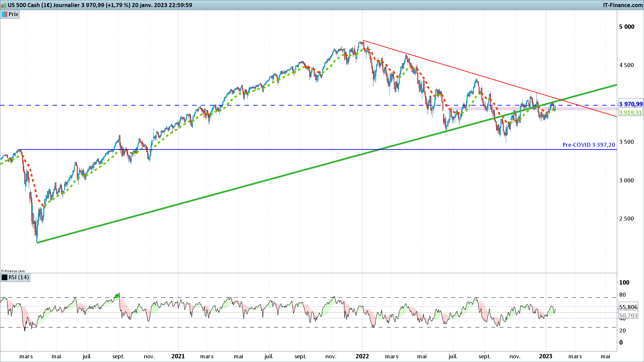Image resolution: width=644 pixels, height=362 pixels.
Task: Click the Prix indicator color icon
Action: tap(4, 14)
